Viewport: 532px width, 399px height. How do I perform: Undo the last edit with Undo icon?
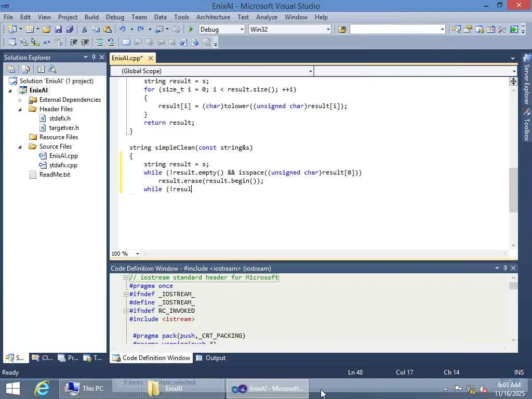point(123,30)
